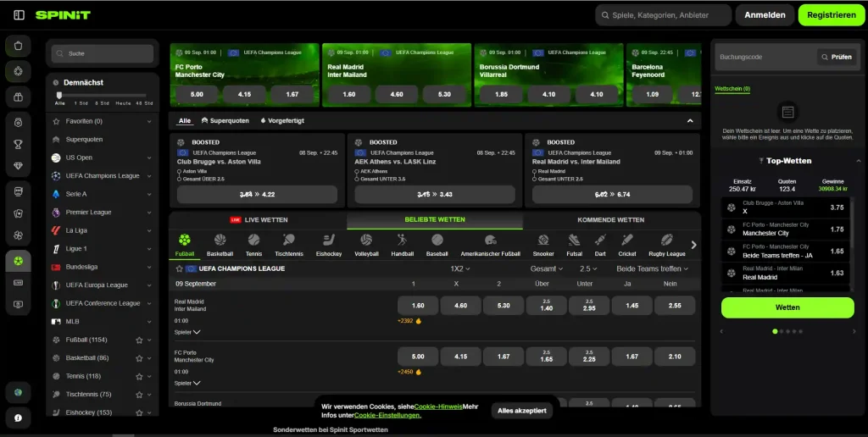Open the Cookie-Einstellungen link
Viewport: 868px width, 437px height.
point(387,415)
